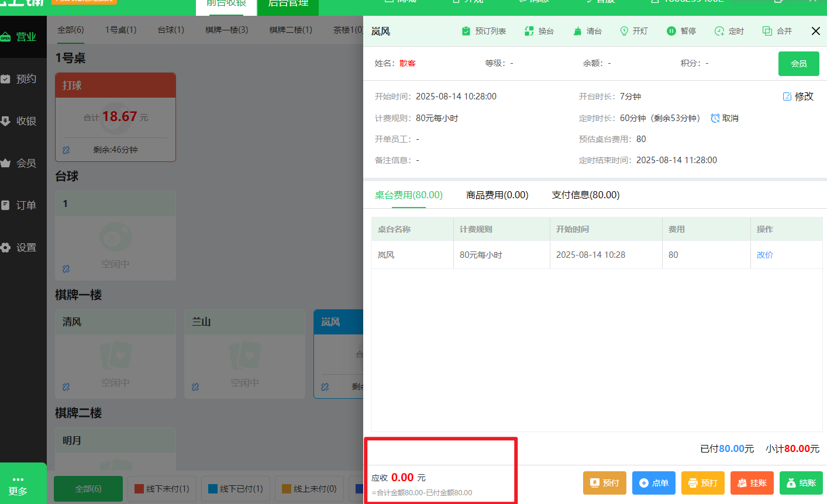
Task: Click the 改价 price-change link
Action: coord(764,254)
